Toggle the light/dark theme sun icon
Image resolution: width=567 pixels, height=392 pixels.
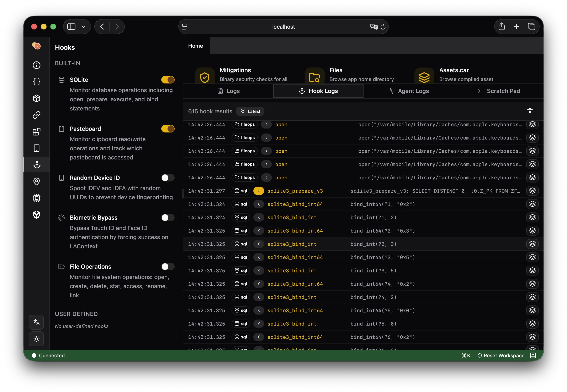pos(36,339)
